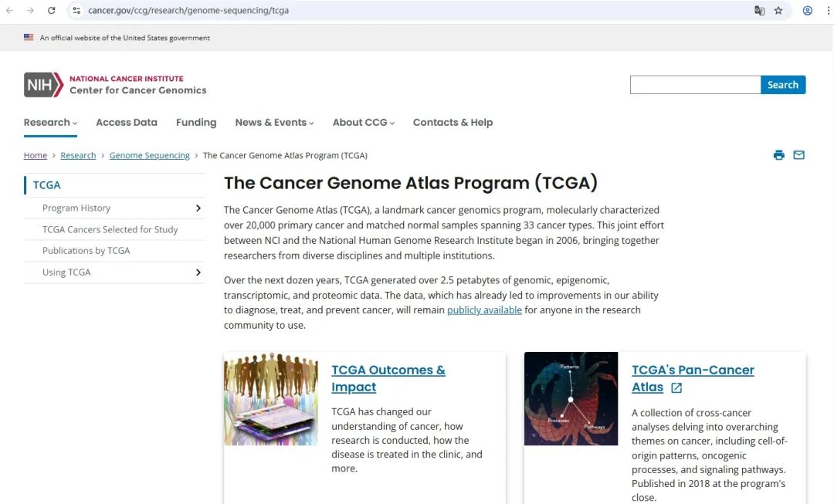Open Contacts & Help
This screenshot has width=834, height=504.
453,122
